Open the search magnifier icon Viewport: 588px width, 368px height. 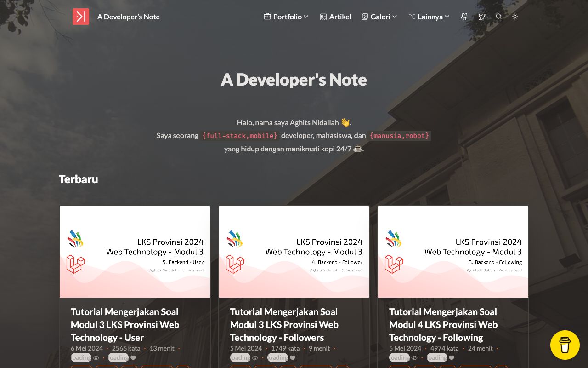click(498, 17)
